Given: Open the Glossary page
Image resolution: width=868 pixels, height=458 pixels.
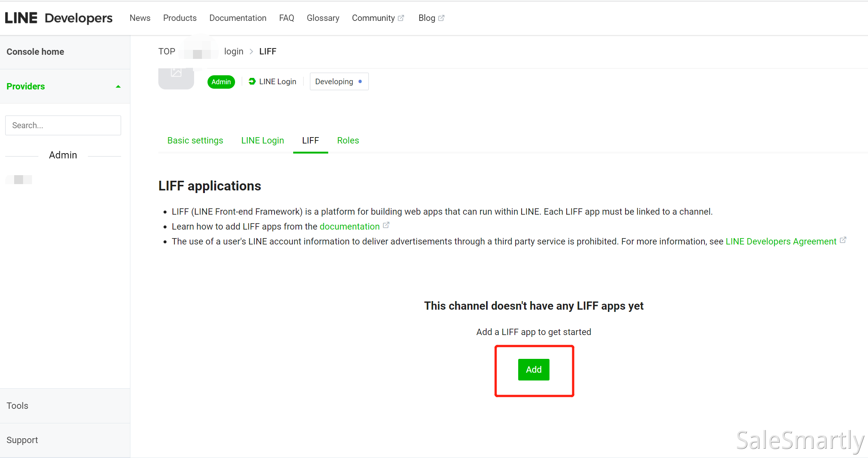Looking at the screenshot, I should [323, 18].
